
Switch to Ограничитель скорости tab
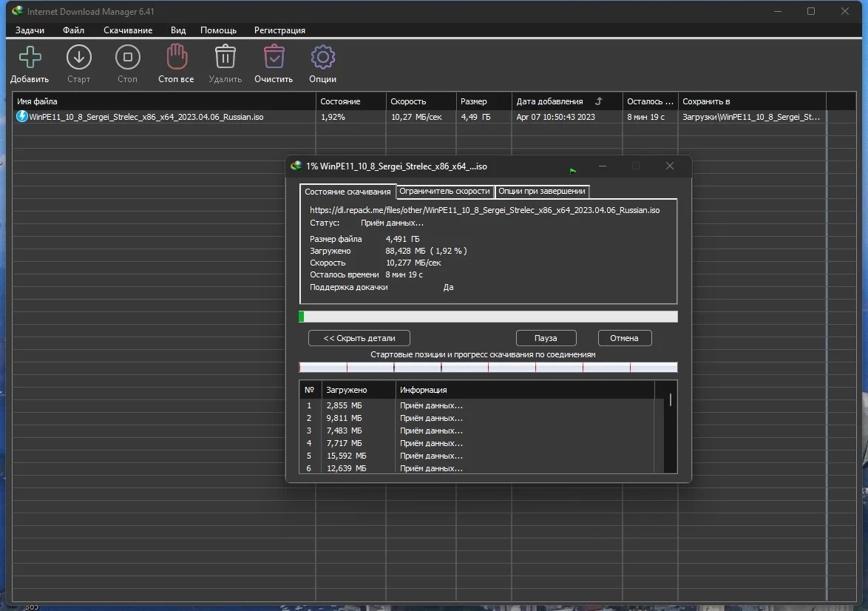444,191
